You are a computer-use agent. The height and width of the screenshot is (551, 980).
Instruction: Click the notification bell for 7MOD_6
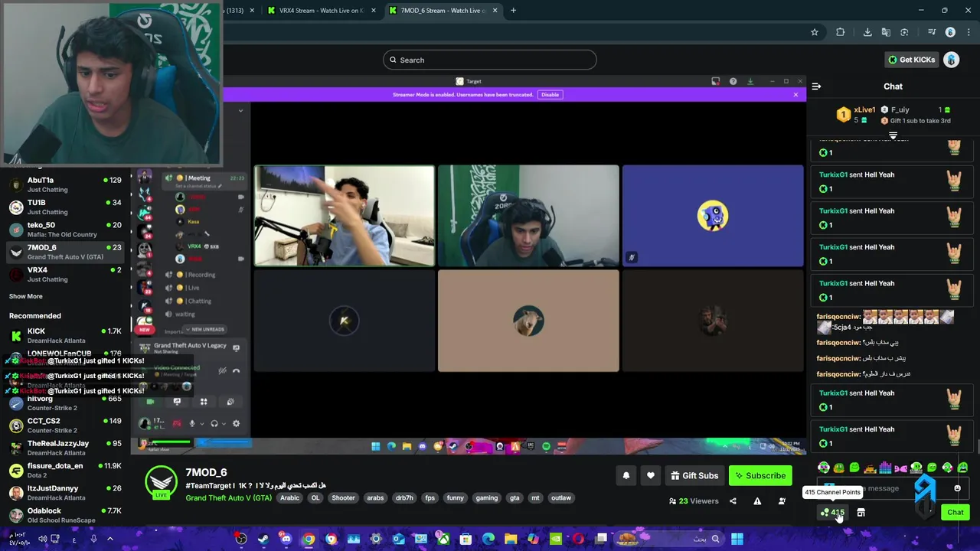click(x=626, y=475)
